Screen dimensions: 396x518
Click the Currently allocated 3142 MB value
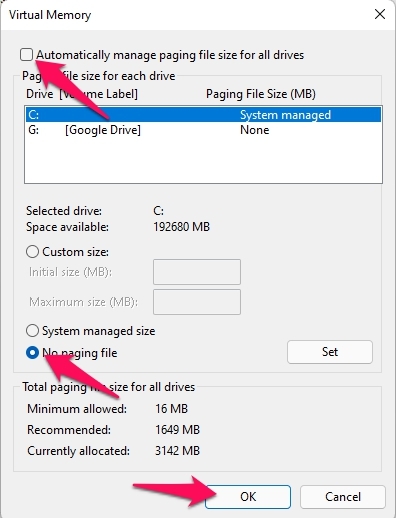[177, 451]
